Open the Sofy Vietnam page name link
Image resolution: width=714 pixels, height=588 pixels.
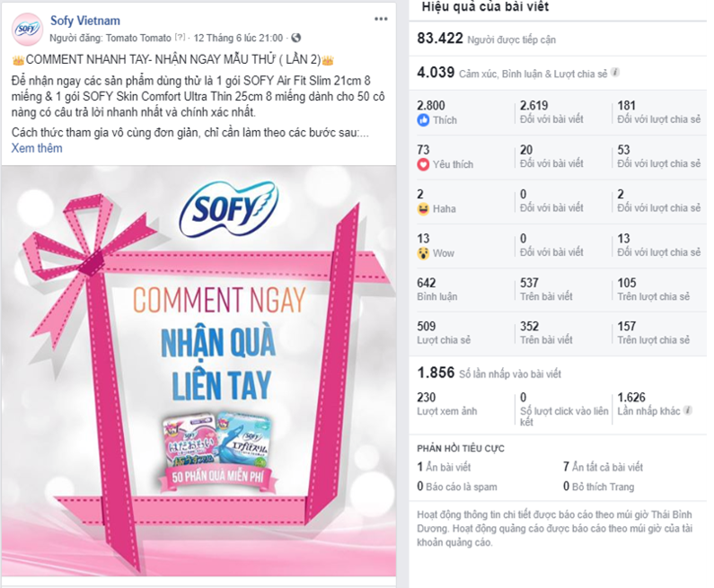coord(85,21)
